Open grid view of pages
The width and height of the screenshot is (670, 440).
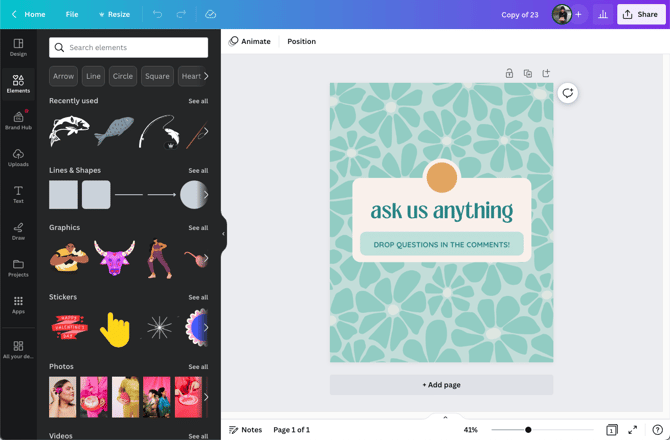(x=611, y=429)
